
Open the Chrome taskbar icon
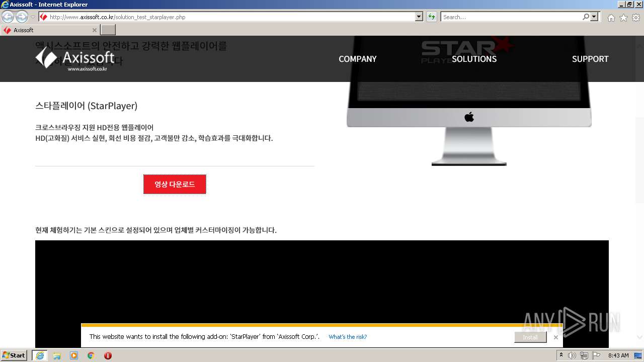(91, 355)
